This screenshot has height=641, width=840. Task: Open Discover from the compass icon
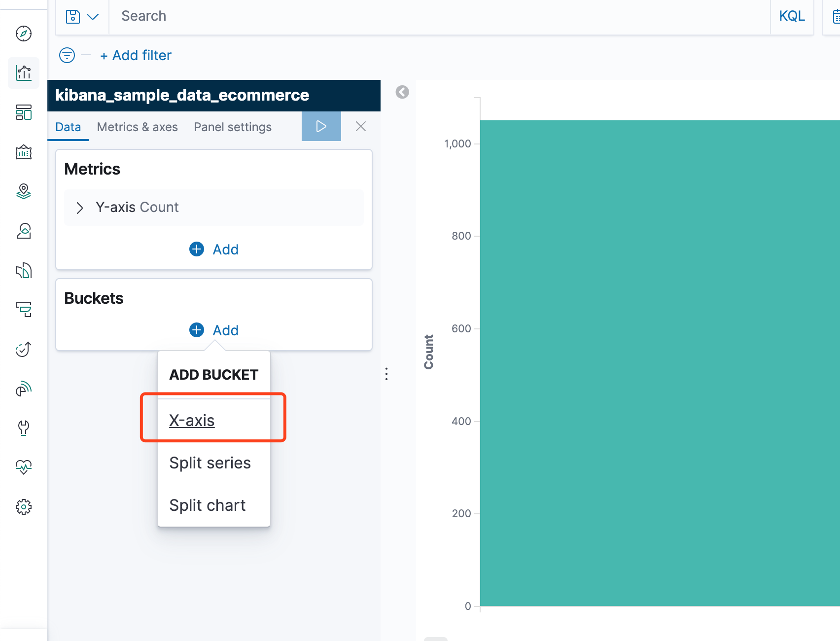[x=24, y=34]
